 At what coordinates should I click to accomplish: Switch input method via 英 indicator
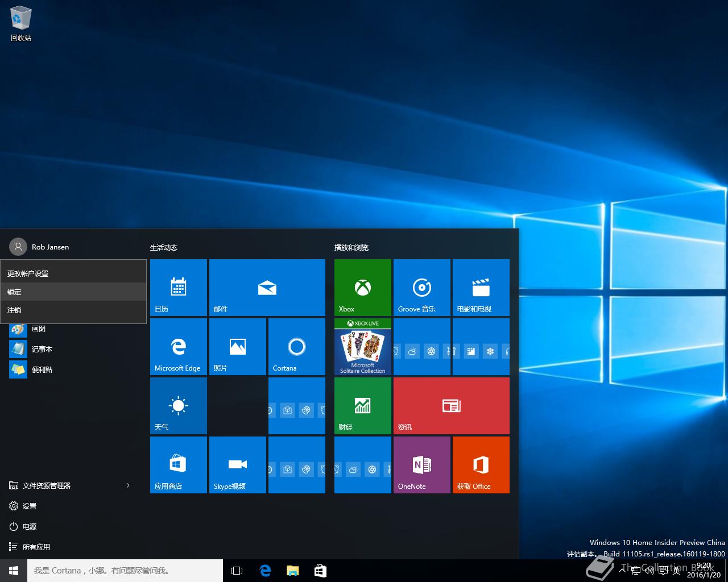676,571
